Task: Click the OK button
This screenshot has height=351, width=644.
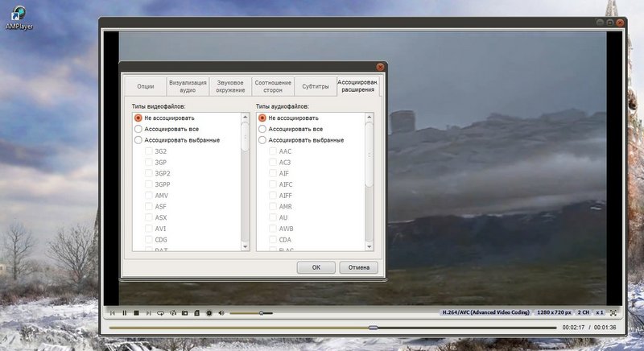Action: 316,267
